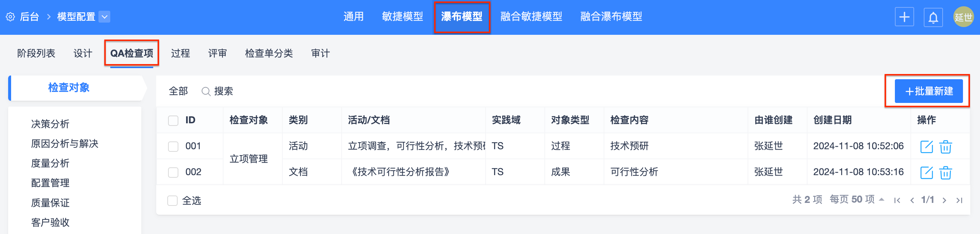Open the 全部 filter selector
This screenshot has height=234, width=980.
pos(178,91)
